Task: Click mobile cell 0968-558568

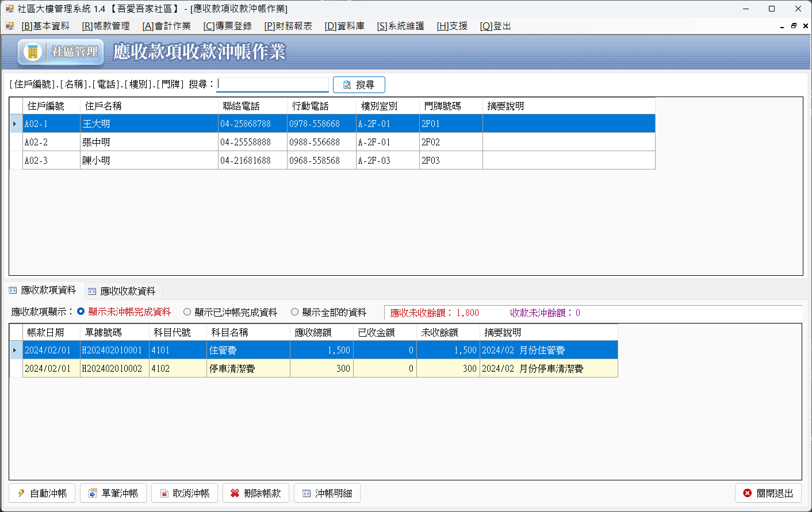Action: [x=322, y=160]
